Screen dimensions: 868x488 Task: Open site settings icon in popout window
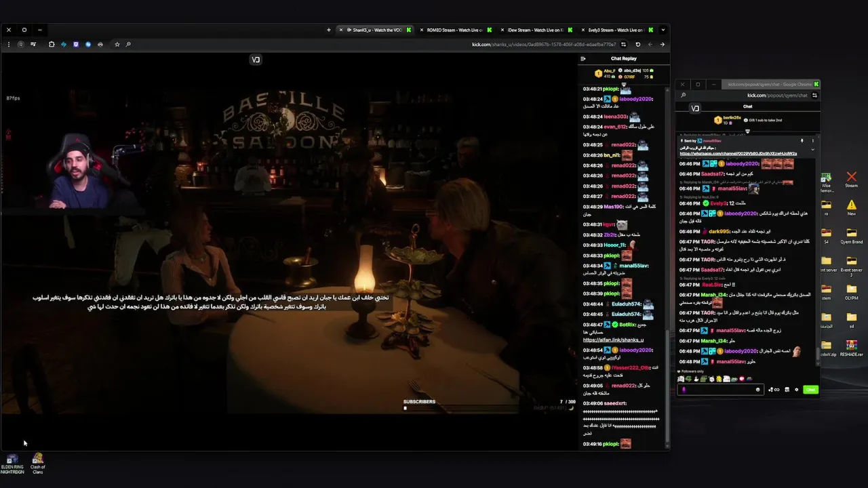tap(814, 96)
